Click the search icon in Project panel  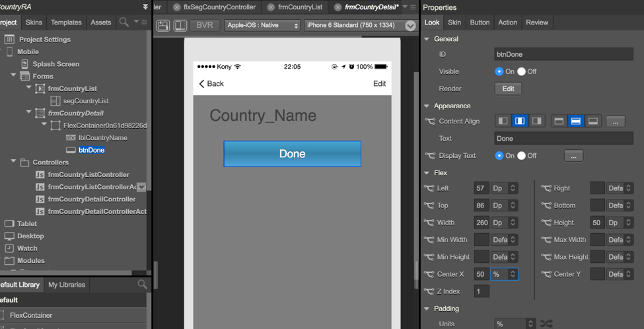[x=124, y=22]
